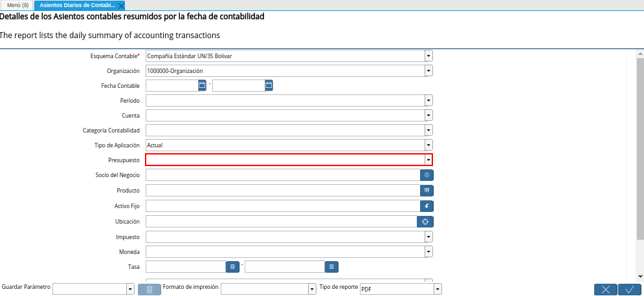Open Activo Fijo lookup icon
The height and width of the screenshot is (296, 644).
[x=427, y=206]
